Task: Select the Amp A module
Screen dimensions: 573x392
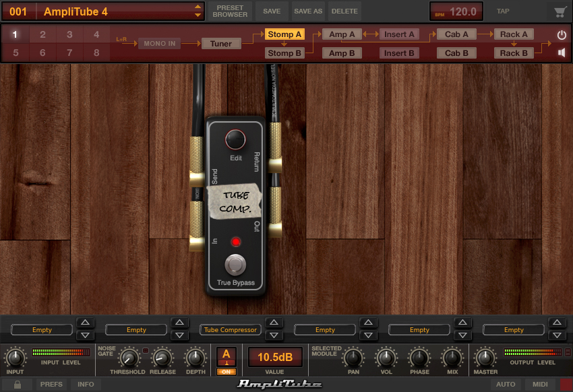Action: pyautogui.click(x=342, y=34)
